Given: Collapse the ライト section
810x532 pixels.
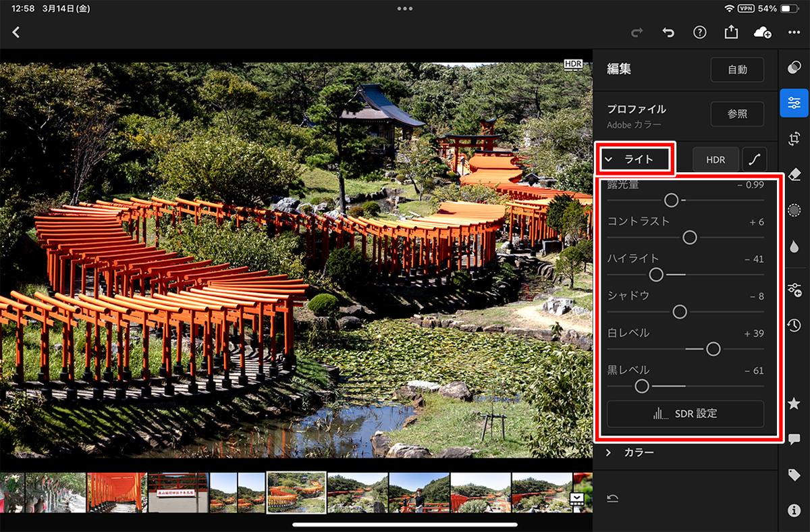Looking at the screenshot, I should 634,160.
